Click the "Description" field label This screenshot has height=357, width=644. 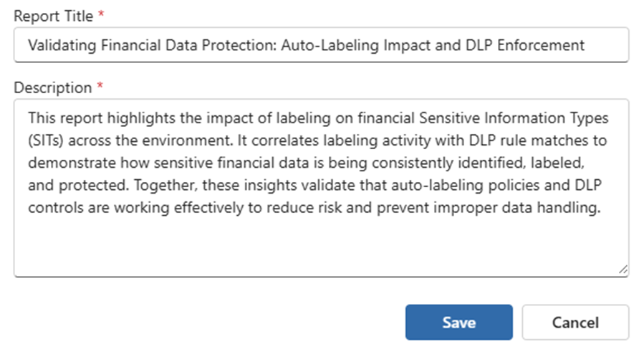click(52, 87)
